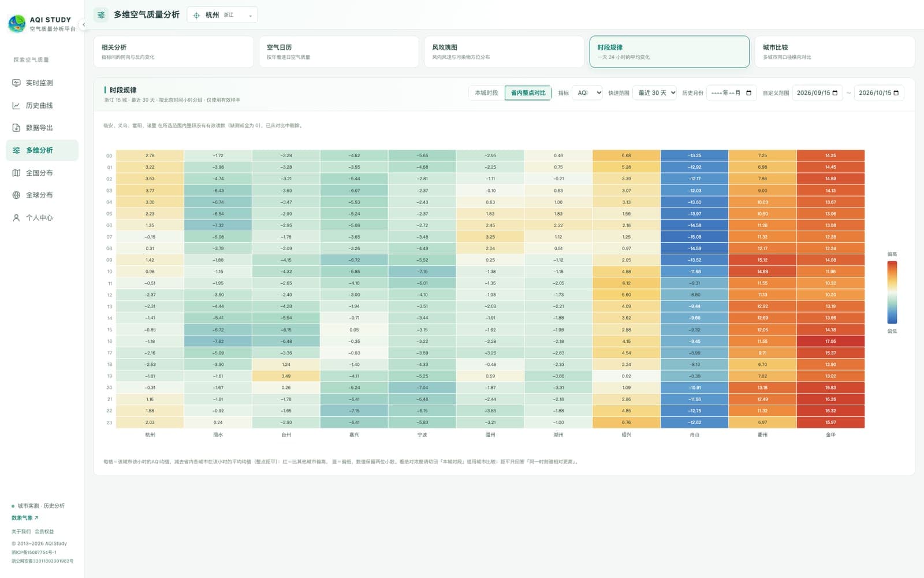The height and width of the screenshot is (578, 924).
Task: Click the hour 12 row label
Action: click(x=110, y=295)
